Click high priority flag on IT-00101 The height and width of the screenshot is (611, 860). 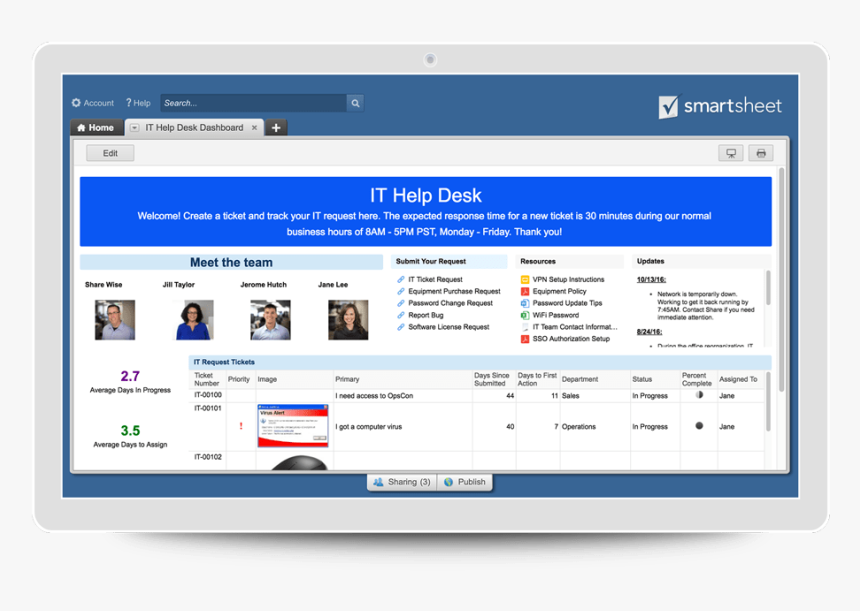[x=241, y=426]
